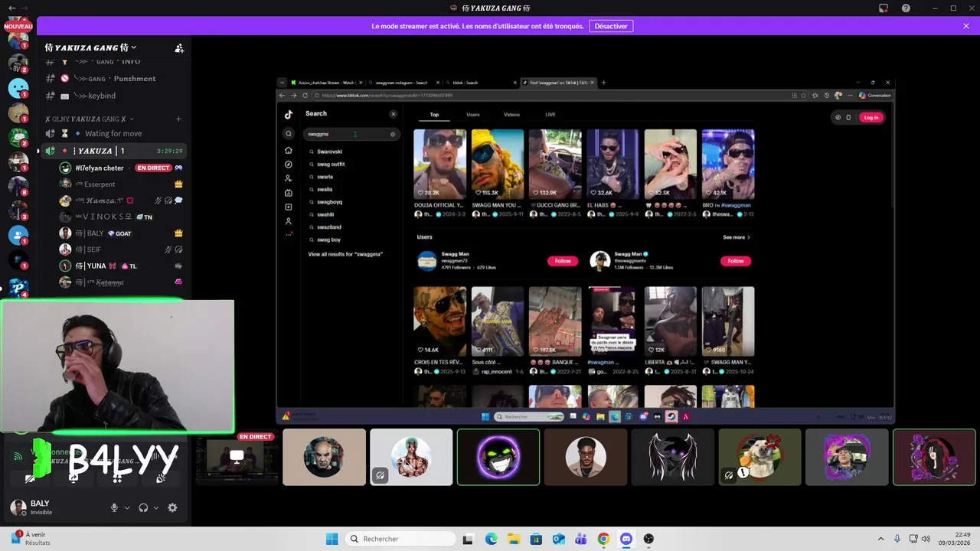Click TikTok Following icon in streamed sidebar
The image size is (980, 551).
coord(289,178)
